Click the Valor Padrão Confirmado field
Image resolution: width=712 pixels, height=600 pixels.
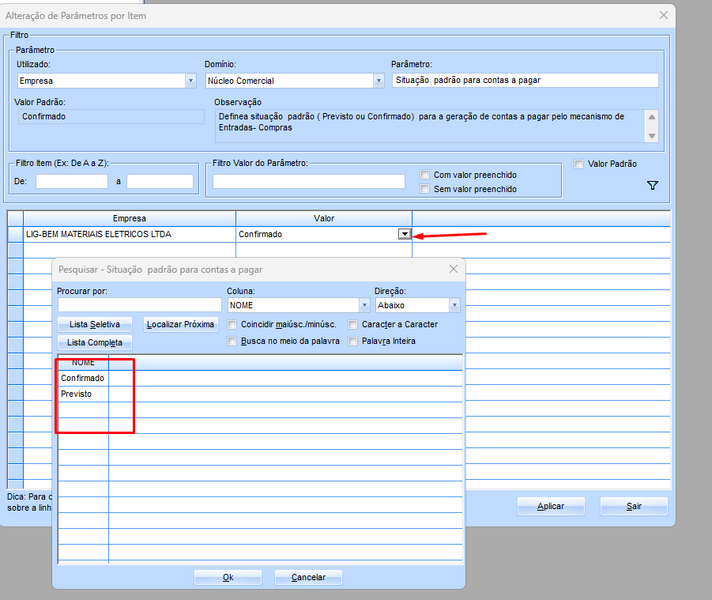tap(111, 117)
